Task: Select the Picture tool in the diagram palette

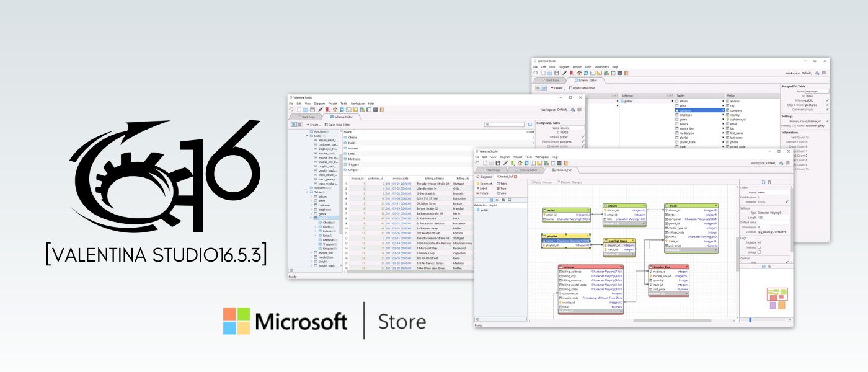Action: pos(482,193)
